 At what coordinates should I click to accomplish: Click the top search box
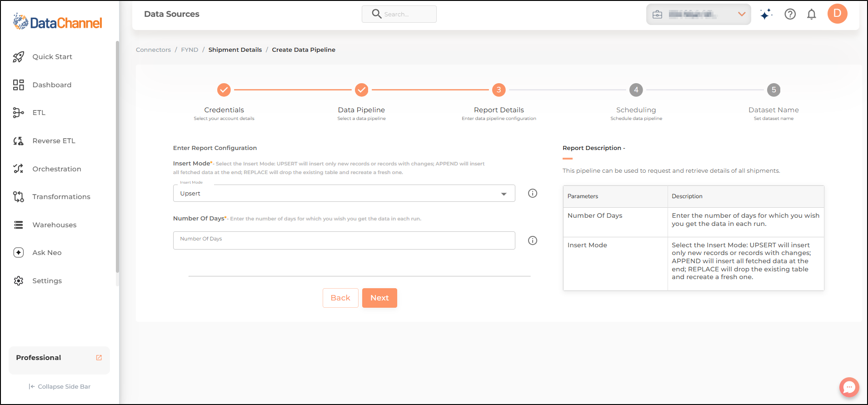tap(399, 15)
